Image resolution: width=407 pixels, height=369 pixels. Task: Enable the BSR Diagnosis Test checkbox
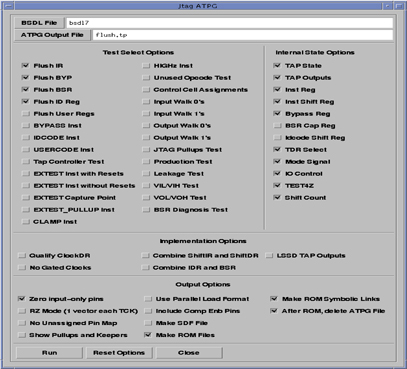pyautogui.click(x=146, y=210)
